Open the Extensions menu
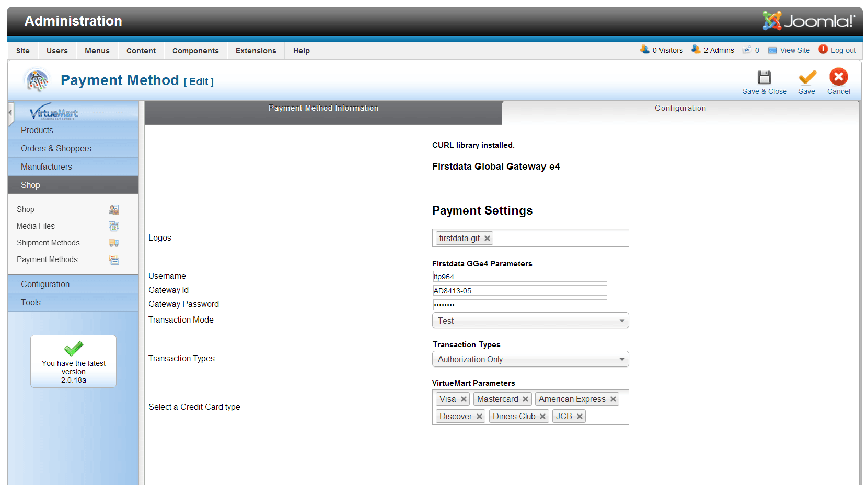868x485 pixels. click(256, 51)
